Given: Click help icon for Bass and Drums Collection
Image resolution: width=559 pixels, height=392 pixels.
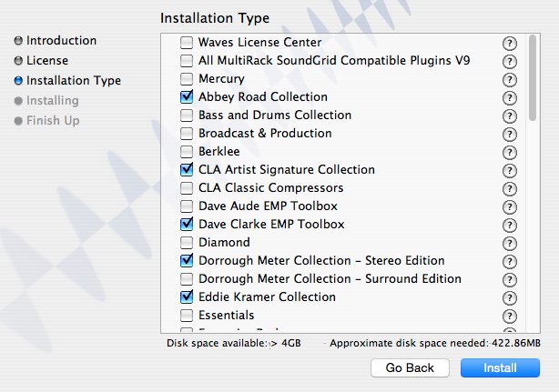Looking at the screenshot, I should click(x=510, y=116).
